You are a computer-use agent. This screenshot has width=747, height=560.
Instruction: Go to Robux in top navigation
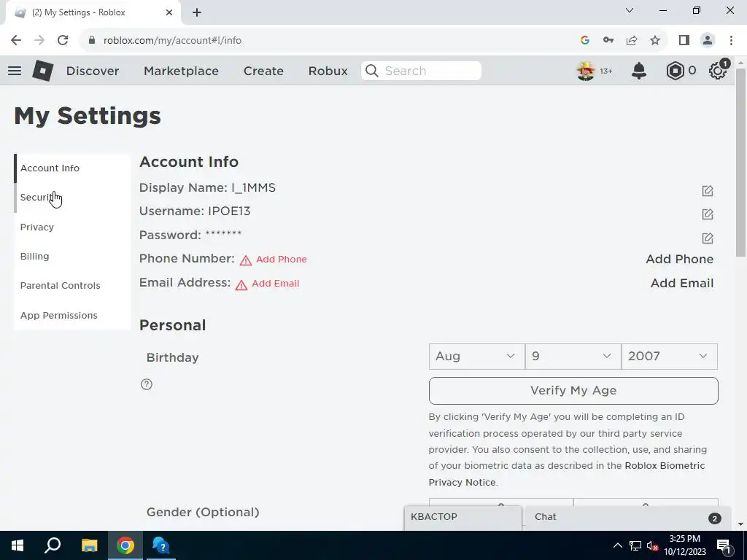tap(328, 71)
